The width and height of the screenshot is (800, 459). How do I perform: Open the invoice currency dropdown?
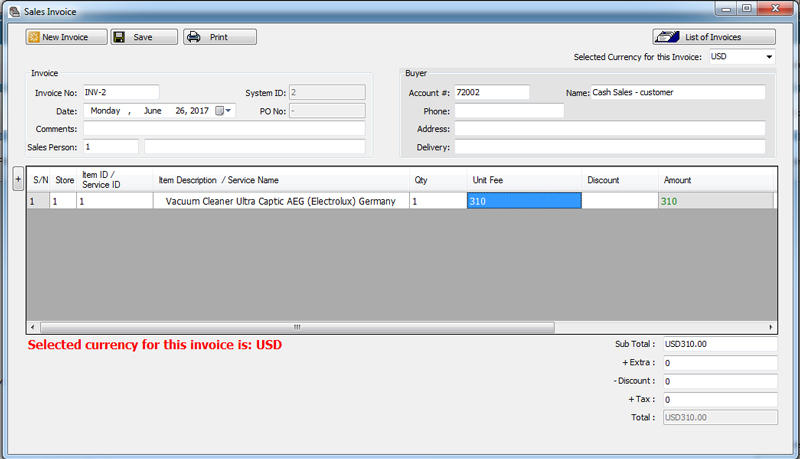click(x=769, y=57)
